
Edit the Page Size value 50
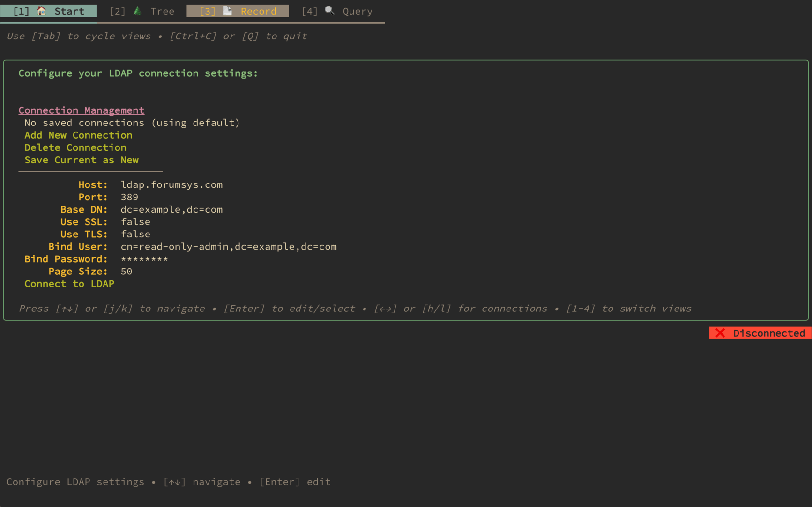[127, 271]
